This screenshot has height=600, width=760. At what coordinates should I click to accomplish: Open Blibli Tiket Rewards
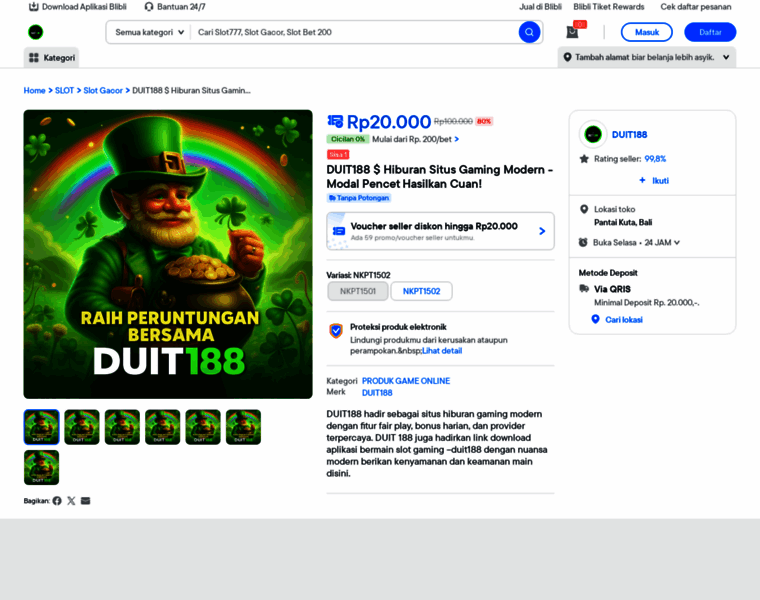609,7
